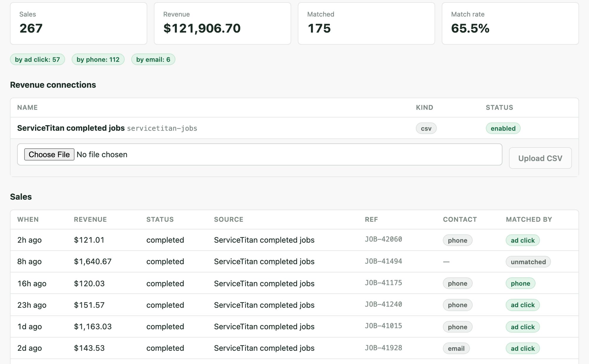Click the green phone matched-by badge for JOB-41175
The width and height of the screenshot is (589, 364).
(x=520, y=283)
